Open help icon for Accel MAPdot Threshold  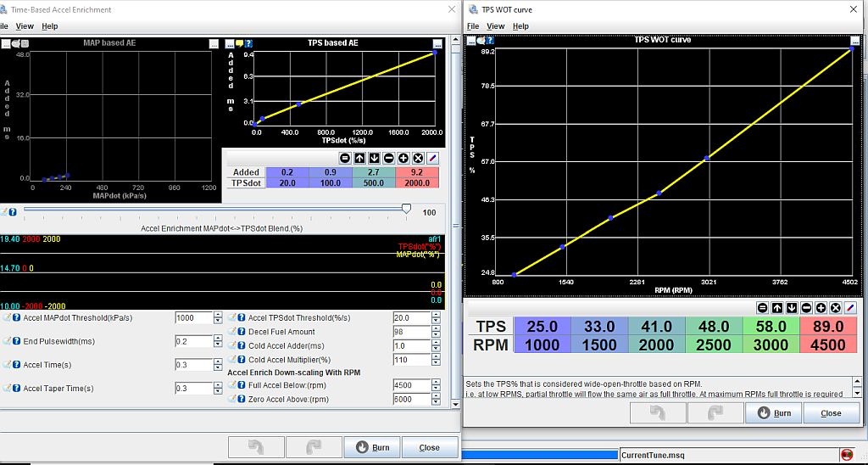point(17,318)
